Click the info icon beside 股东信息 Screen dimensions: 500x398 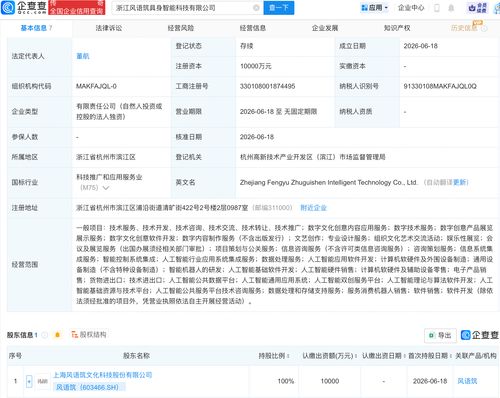pyautogui.click(x=44, y=335)
